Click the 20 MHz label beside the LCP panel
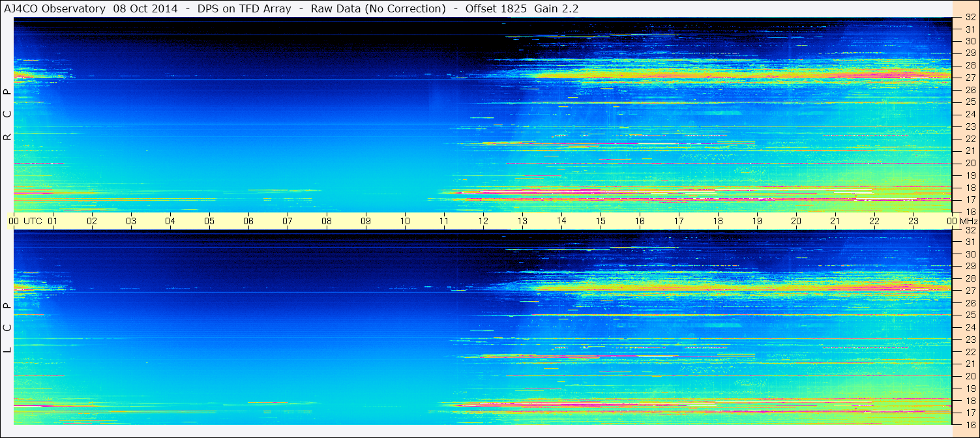Viewport: 980px width, 438px height. pyautogui.click(x=970, y=376)
